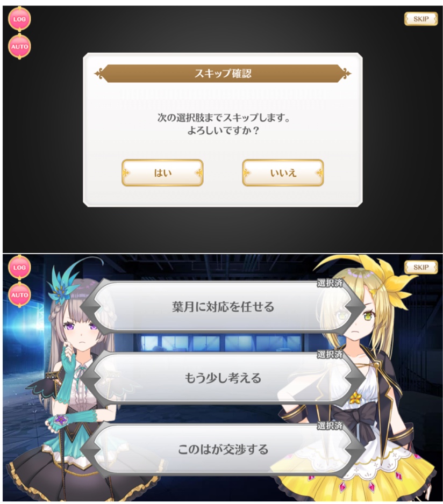Choose option このはが交渉する
This screenshot has height=504, width=443.
pyautogui.click(x=223, y=449)
